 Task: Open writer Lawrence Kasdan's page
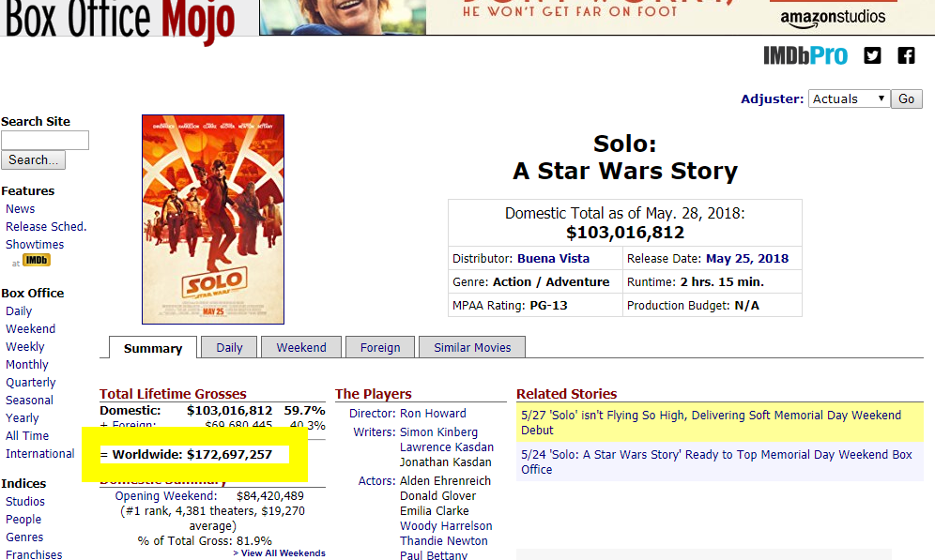point(447,447)
